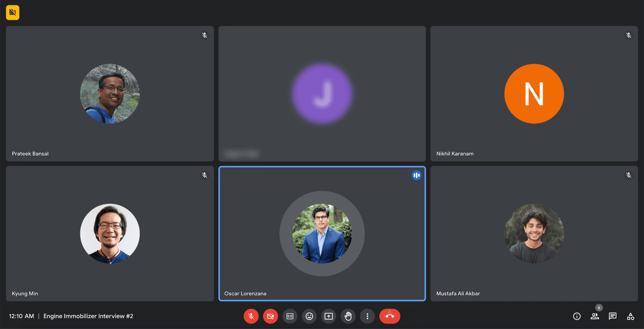This screenshot has width=644, height=329.
Task: Open the chat messages panel
Action: [x=612, y=316]
